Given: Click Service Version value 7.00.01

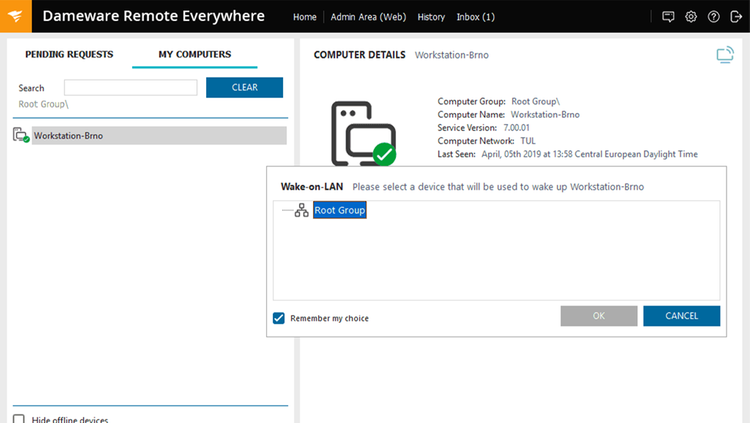Looking at the screenshot, I should point(516,128).
